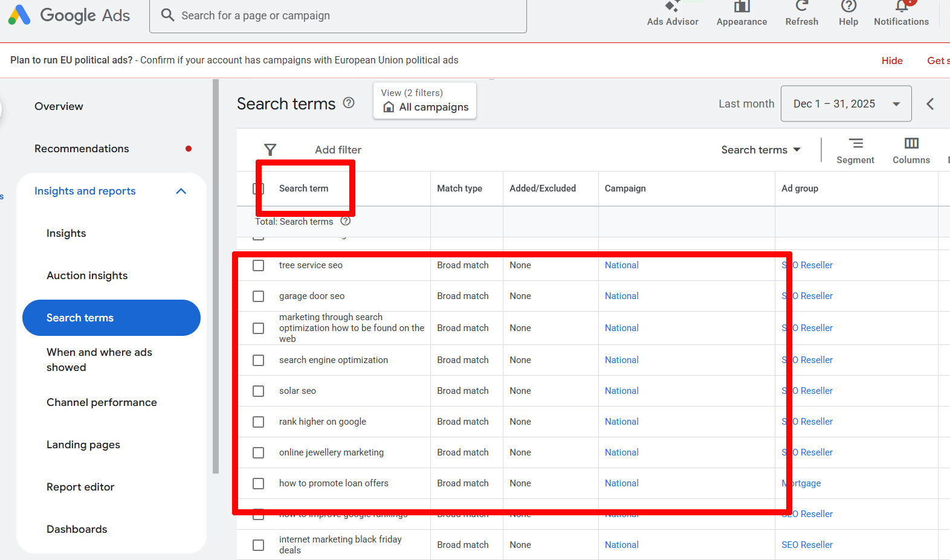Click the Google Ads logo
Image resolution: width=950 pixels, height=560 pixels.
pyautogui.click(x=69, y=15)
